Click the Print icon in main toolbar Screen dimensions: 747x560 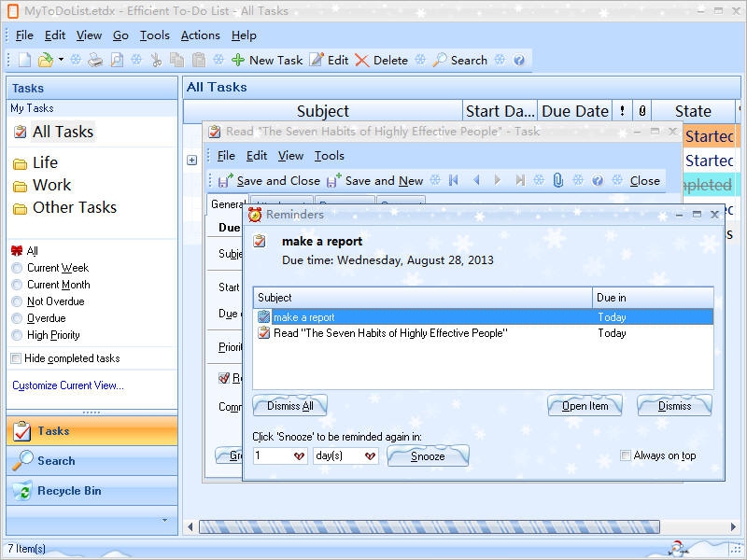point(95,60)
